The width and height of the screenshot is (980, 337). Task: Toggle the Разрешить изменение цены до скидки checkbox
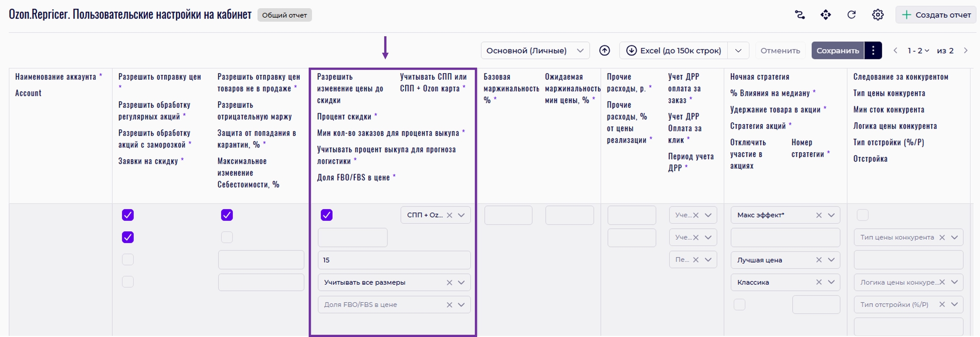tap(327, 215)
